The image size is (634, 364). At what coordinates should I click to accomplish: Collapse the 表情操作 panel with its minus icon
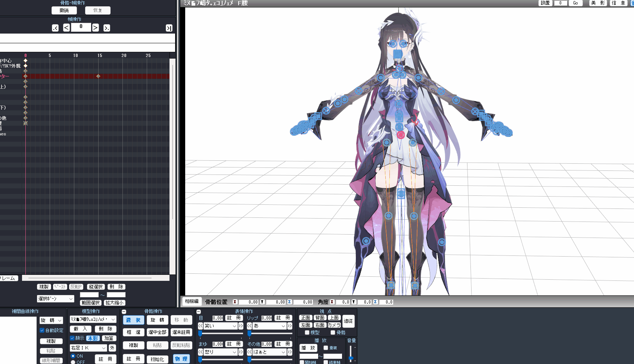tap(199, 312)
